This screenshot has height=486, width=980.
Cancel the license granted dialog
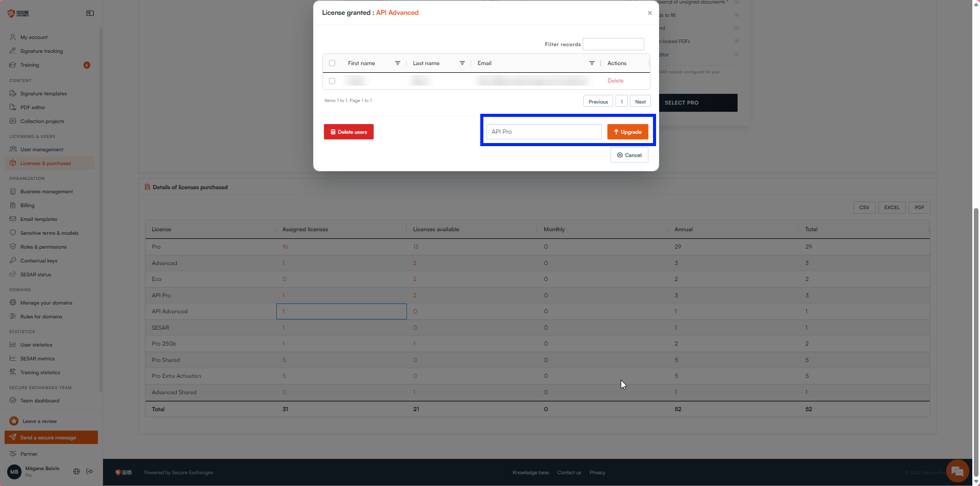coord(629,155)
